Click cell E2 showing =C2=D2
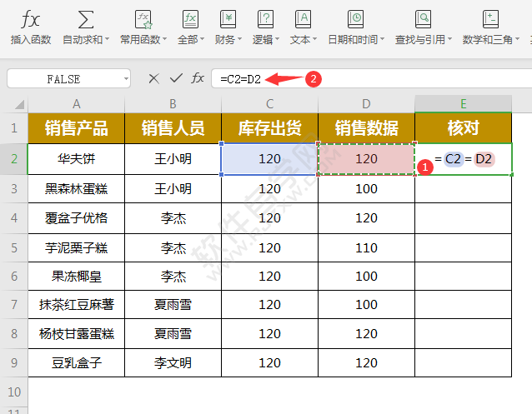Screen dimensions: 532x414 pyautogui.click(x=463, y=158)
